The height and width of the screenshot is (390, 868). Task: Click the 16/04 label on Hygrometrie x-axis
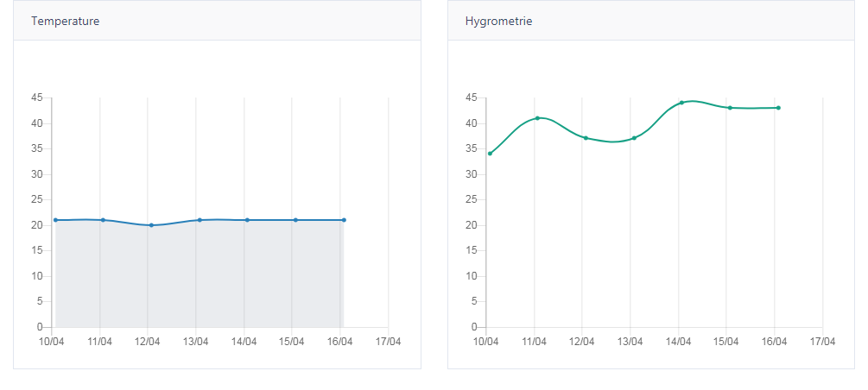[775, 342]
